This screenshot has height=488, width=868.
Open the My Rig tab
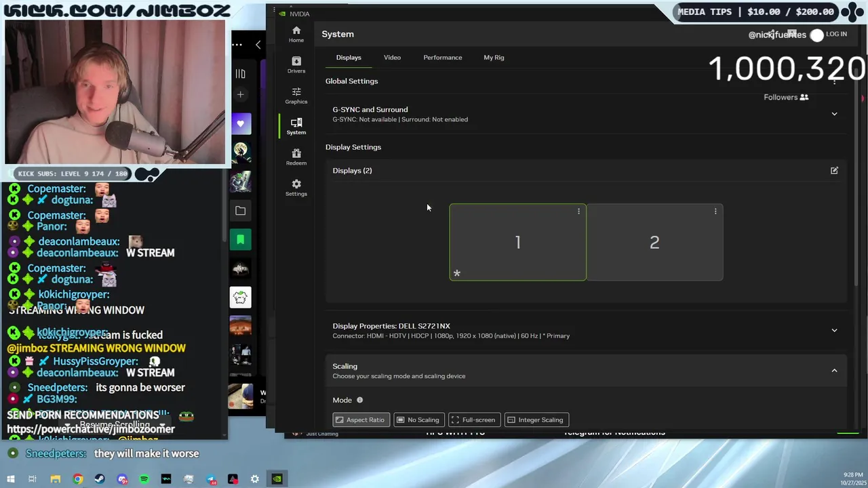click(x=494, y=58)
